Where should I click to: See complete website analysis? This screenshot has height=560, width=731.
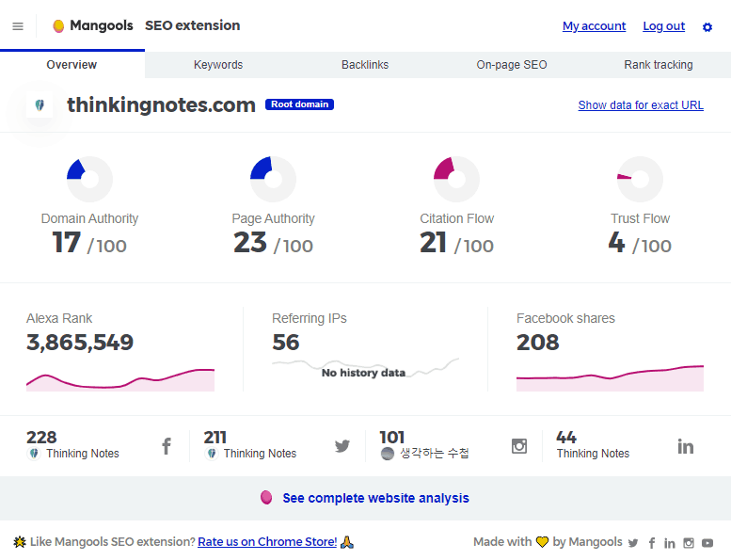tap(375, 498)
